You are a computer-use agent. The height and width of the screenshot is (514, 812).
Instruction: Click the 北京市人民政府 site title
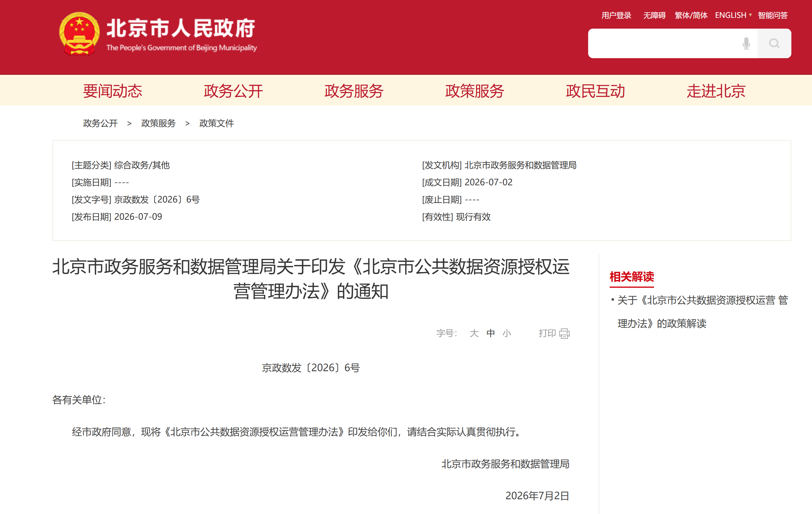pos(181,28)
